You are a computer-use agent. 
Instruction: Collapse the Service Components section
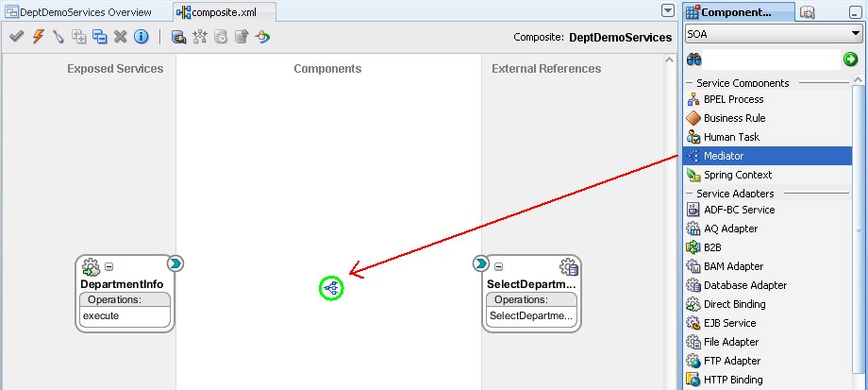[x=690, y=83]
